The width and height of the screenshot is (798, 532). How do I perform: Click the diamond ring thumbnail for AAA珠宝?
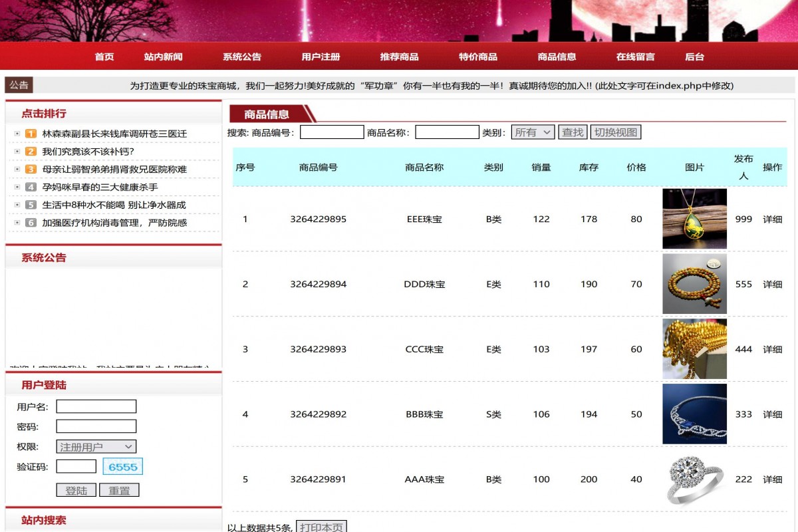(694, 479)
